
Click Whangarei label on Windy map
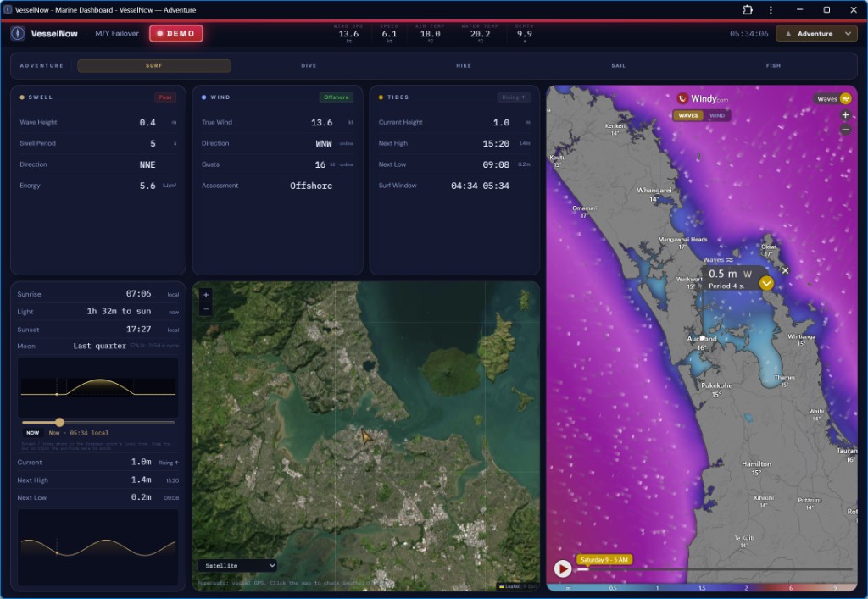[x=654, y=191]
